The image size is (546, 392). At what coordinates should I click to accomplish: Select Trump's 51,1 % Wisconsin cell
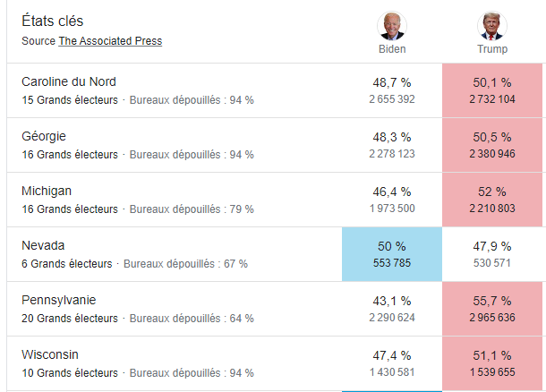(492, 363)
